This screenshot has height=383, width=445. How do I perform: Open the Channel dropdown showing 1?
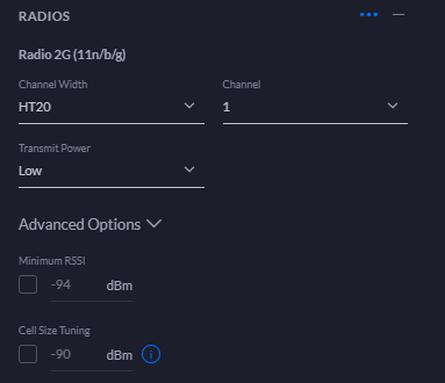point(315,107)
